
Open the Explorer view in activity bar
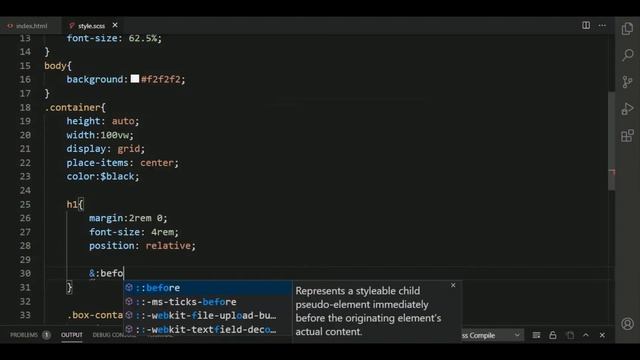(627, 29)
